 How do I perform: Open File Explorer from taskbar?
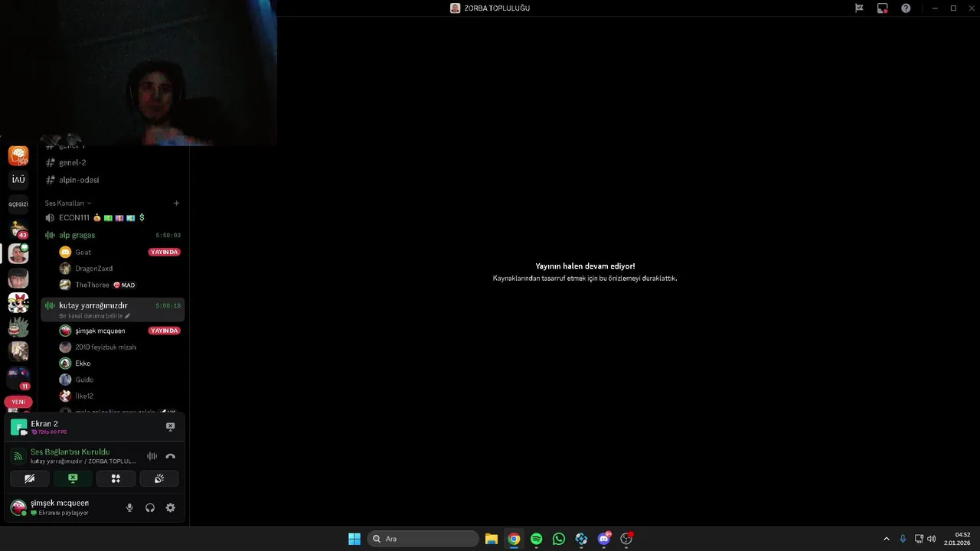pyautogui.click(x=492, y=539)
